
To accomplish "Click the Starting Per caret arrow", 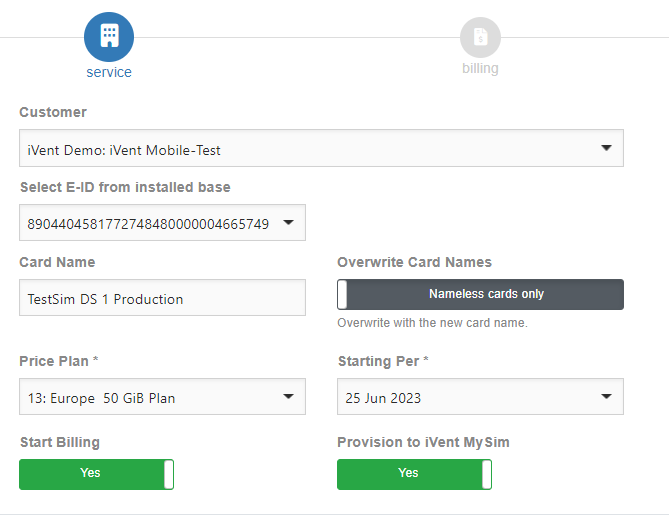I will point(606,397).
